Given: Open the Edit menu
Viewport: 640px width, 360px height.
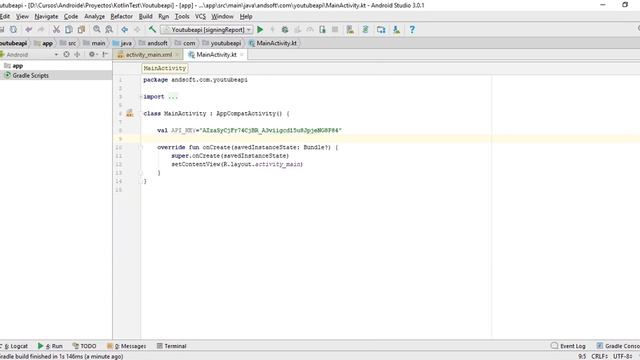Looking at the screenshot, I should click(x=4, y=16).
